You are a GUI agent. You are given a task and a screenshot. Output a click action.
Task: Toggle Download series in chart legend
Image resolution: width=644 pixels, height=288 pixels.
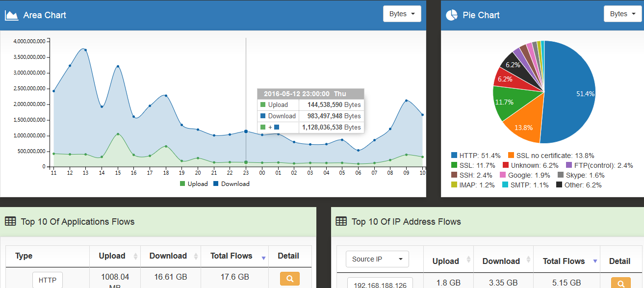231,184
